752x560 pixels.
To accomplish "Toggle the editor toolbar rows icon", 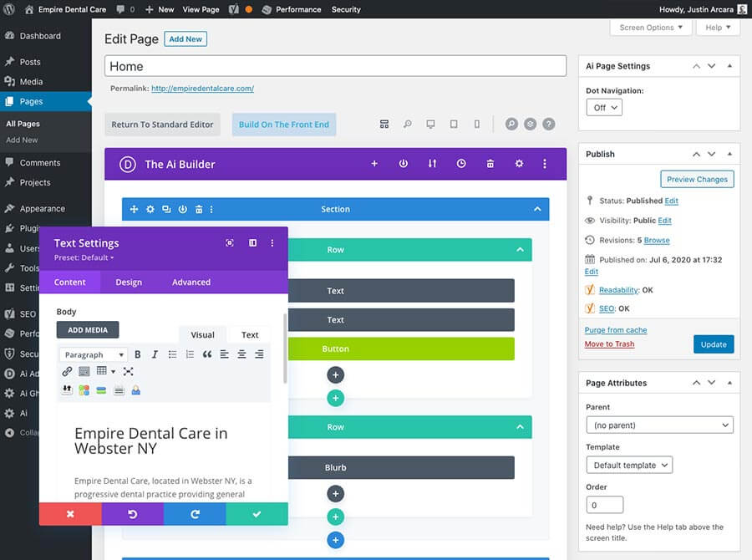I will (x=84, y=371).
